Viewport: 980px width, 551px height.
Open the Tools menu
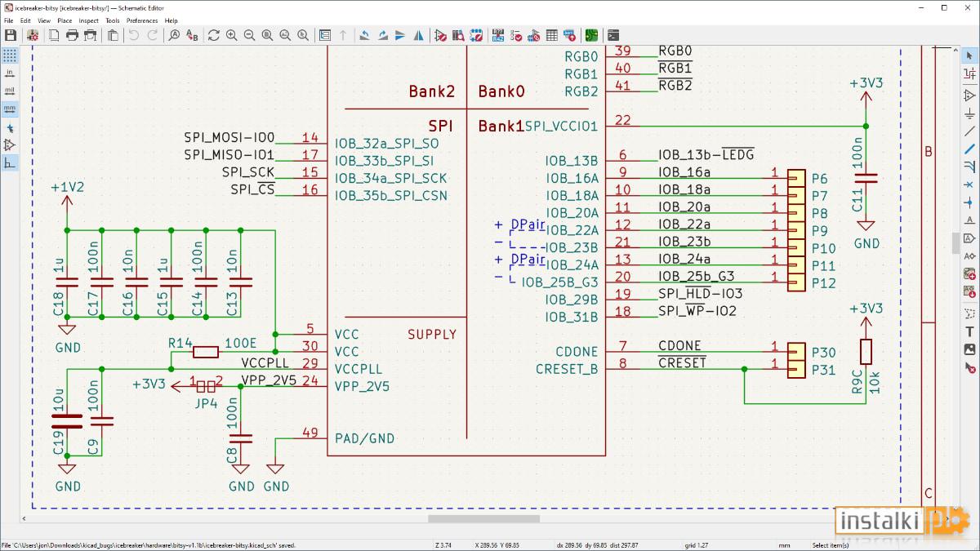pyautogui.click(x=113, y=20)
